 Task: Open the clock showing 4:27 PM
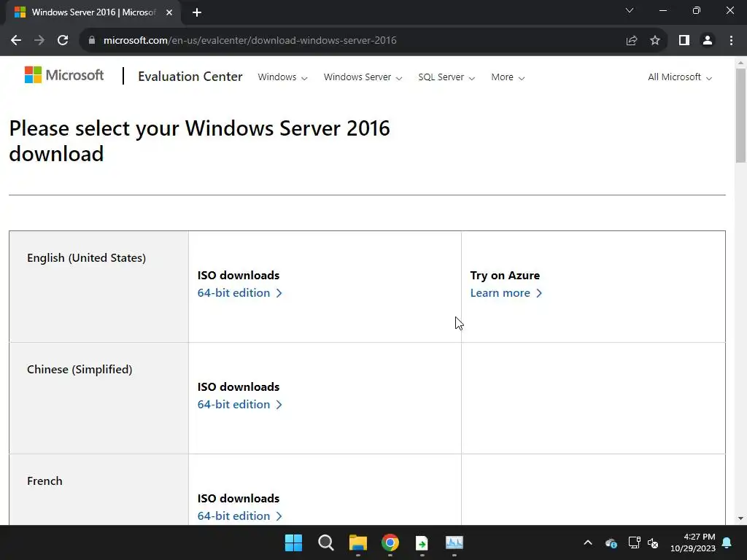(x=693, y=542)
